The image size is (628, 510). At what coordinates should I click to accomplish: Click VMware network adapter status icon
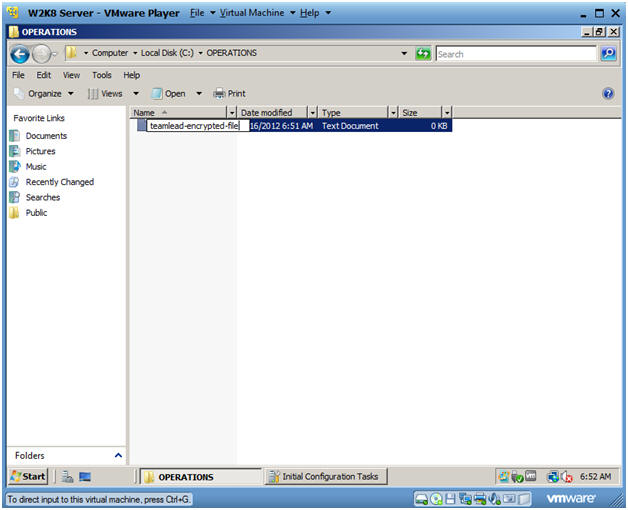[465, 499]
